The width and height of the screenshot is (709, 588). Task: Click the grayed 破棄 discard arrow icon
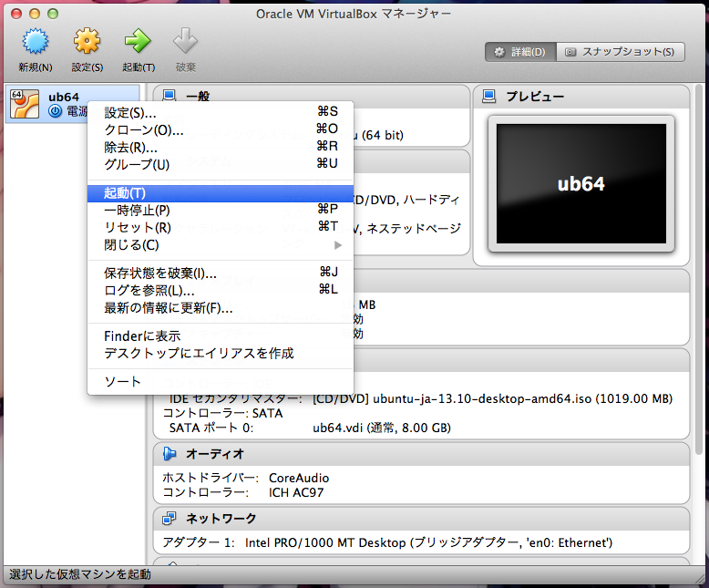[185, 41]
